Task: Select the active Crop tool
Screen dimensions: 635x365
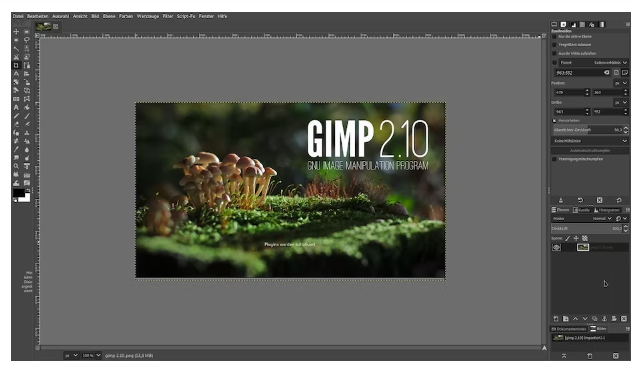Action: [x=16, y=66]
